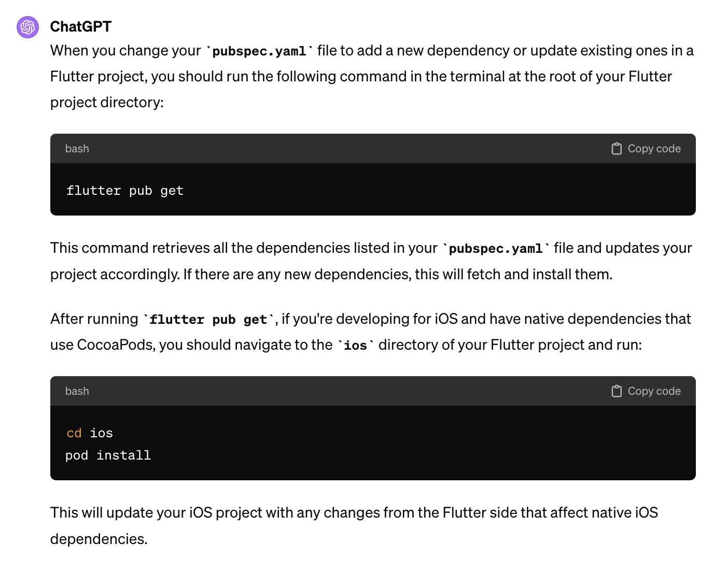The height and width of the screenshot is (572, 728).
Task: Click the 'project directory:' text line
Action: point(107,102)
